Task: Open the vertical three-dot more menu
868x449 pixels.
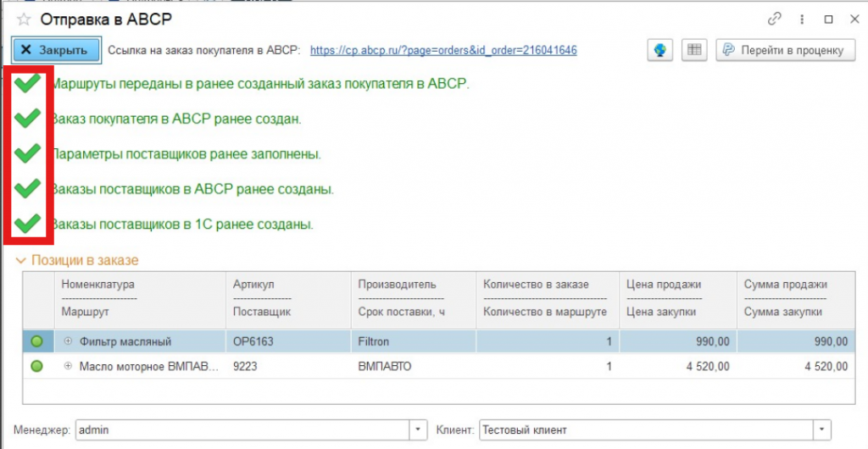Action: point(801,19)
